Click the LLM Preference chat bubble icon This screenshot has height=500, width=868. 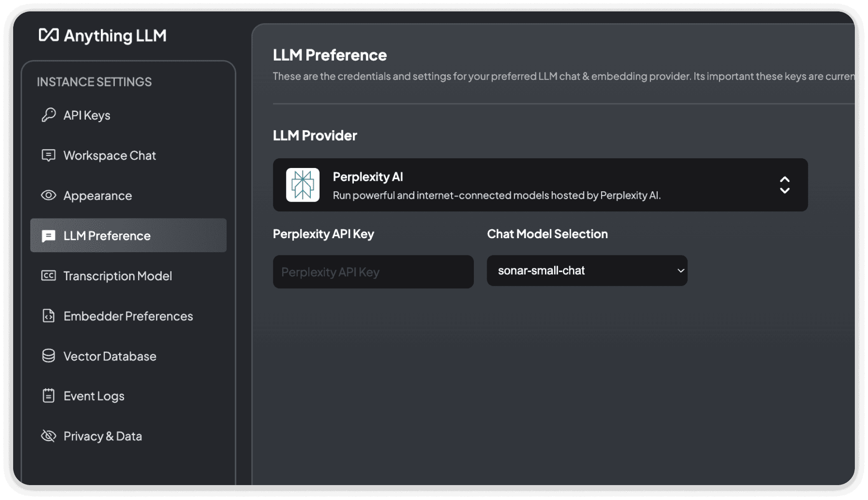coord(49,236)
